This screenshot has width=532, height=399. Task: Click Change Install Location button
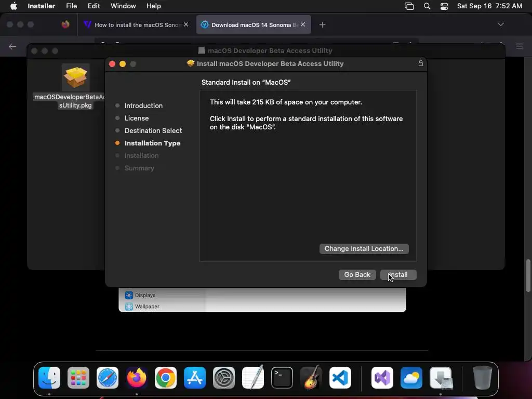pyautogui.click(x=364, y=249)
